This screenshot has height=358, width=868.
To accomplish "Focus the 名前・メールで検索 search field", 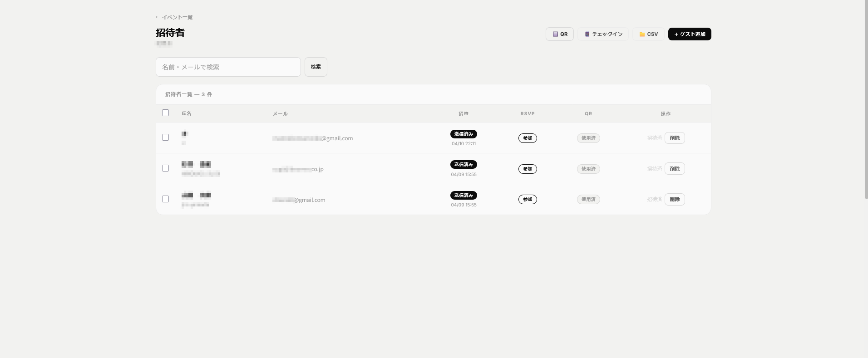I will point(228,67).
